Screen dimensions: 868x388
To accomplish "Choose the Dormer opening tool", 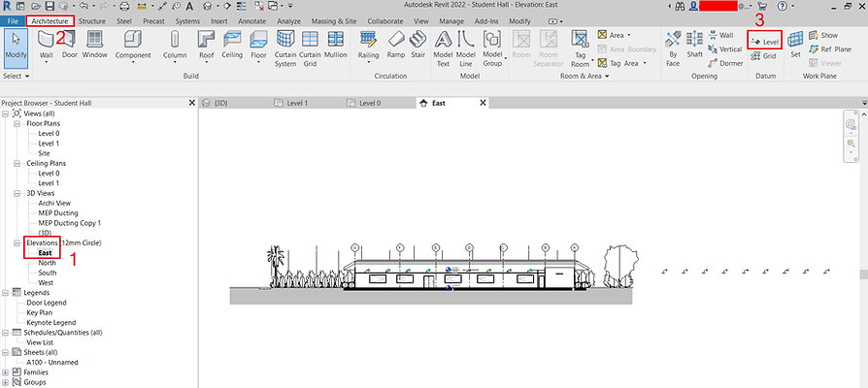I will pyautogui.click(x=725, y=64).
